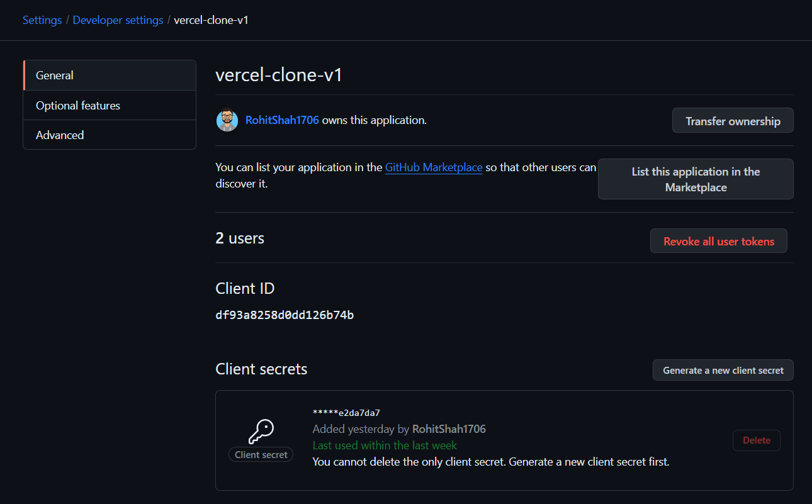
Task: Open Optional features tab
Action: click(110, 105)
